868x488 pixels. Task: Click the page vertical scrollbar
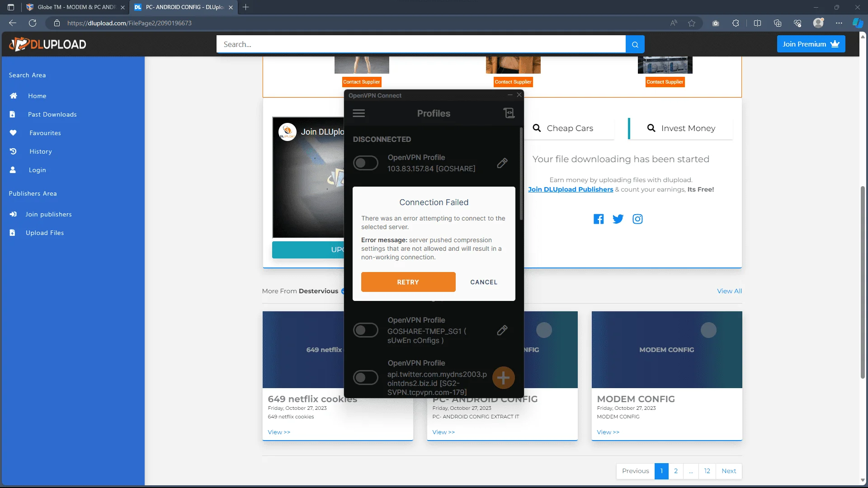coord(863,282)
